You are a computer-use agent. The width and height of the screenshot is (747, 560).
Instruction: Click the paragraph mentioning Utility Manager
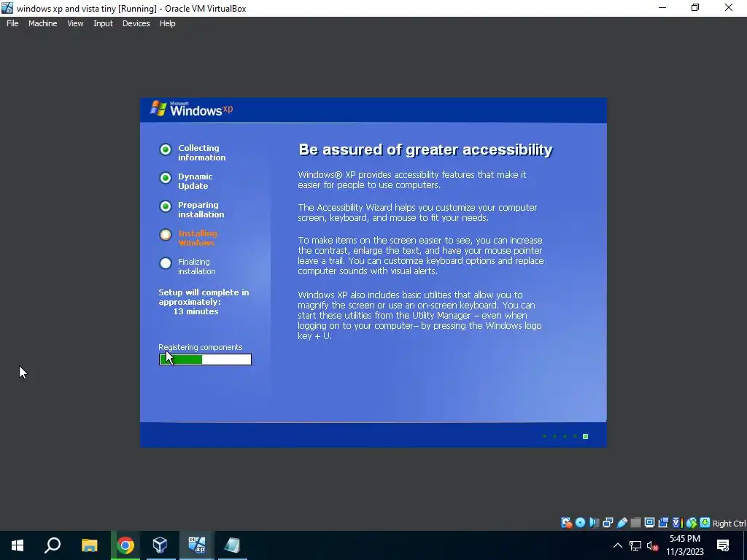point(419,315)
